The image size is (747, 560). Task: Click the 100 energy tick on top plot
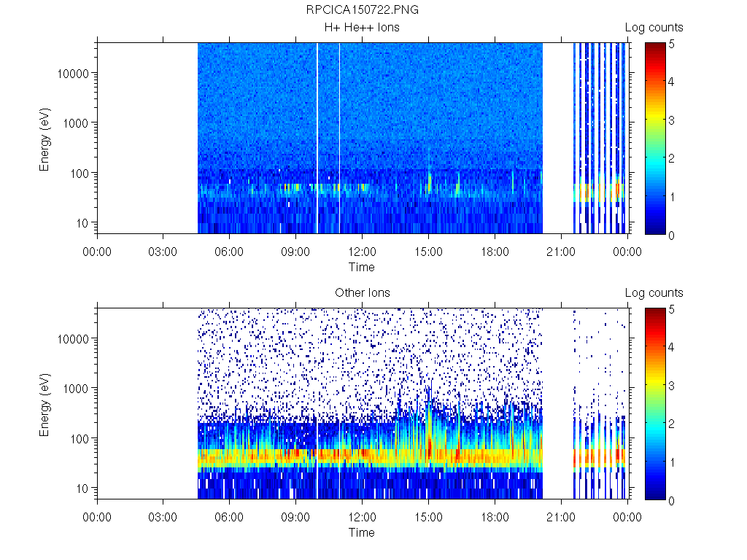pyautogui.click(x=80, y=174)
